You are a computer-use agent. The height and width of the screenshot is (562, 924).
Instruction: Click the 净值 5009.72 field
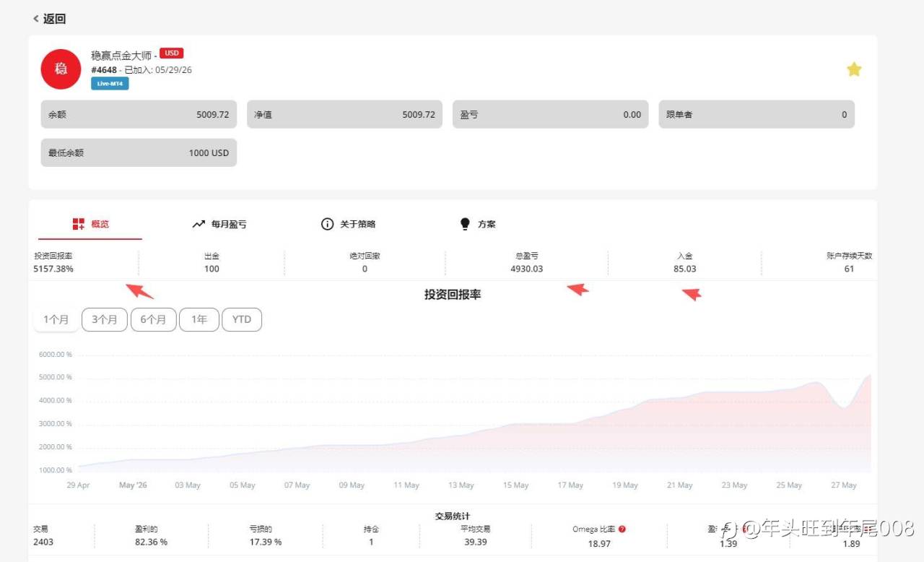pos(344,114)
